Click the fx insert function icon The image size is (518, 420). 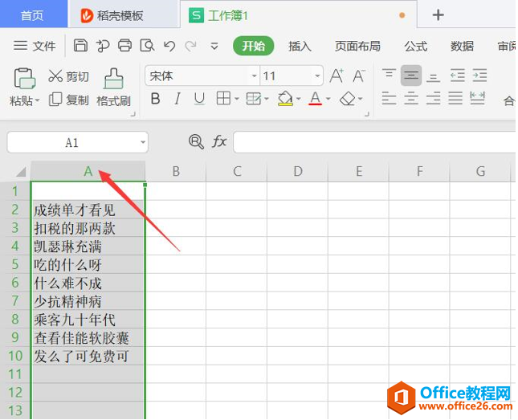219,142
